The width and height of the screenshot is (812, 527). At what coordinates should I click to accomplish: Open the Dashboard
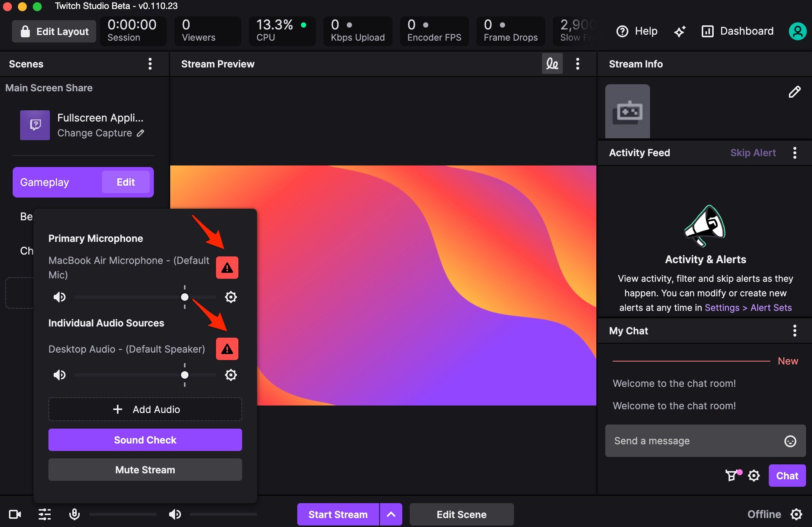tap(738, 31)
